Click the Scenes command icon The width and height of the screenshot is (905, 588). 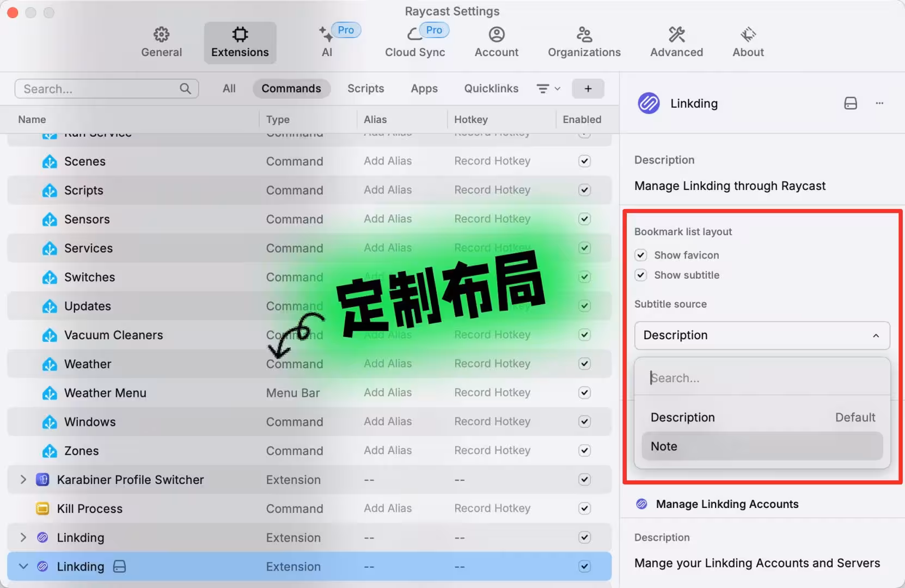[50, 162]
